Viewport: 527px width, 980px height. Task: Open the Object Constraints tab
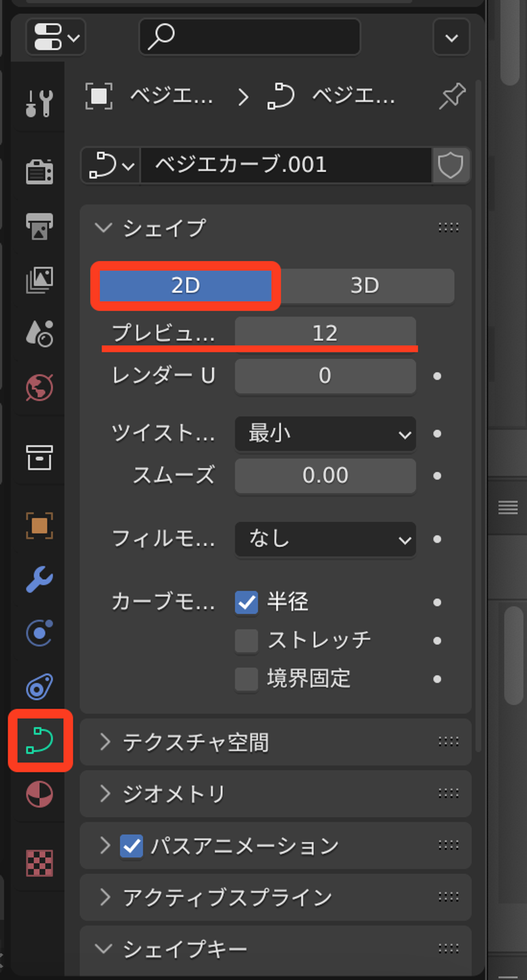[39, 687]
